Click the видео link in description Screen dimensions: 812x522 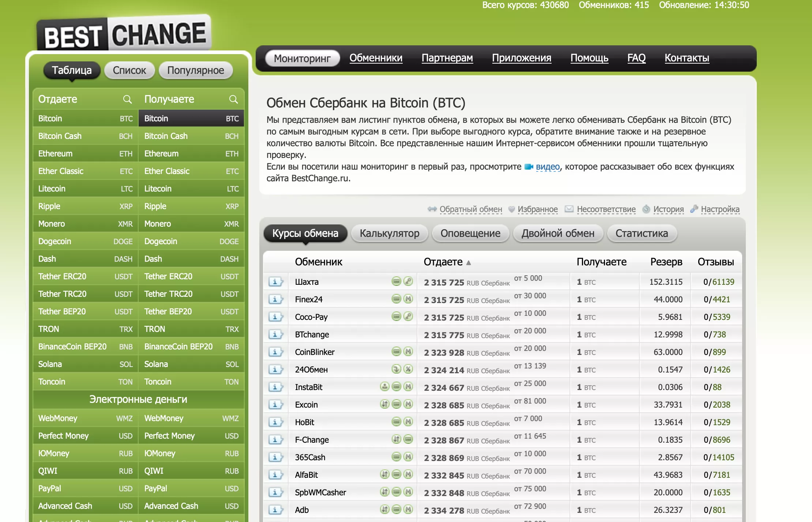(548, 167)
